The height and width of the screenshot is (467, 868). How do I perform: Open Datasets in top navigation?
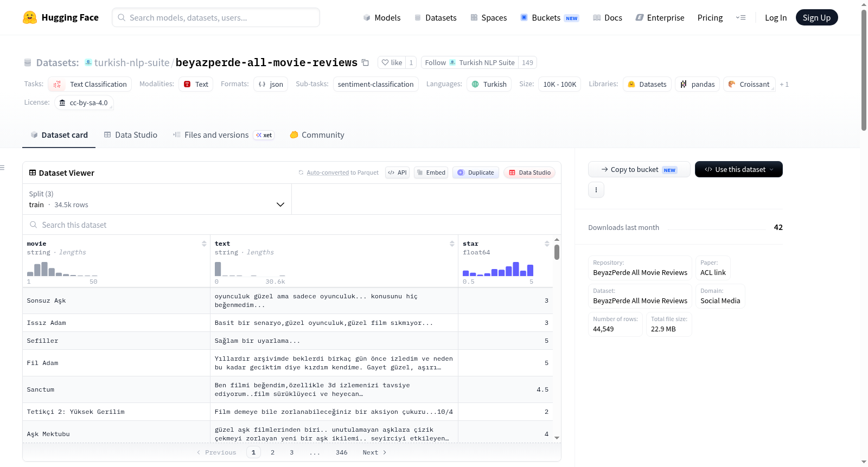click(435, 17)
